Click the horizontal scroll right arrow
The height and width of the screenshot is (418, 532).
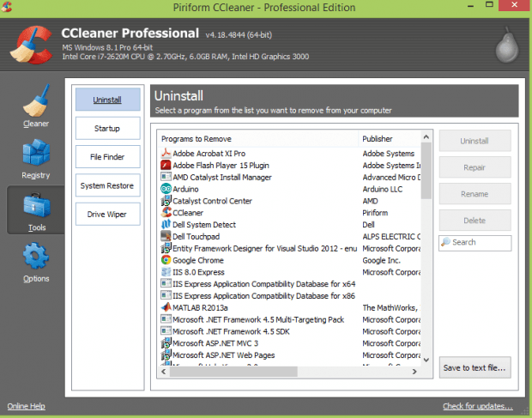(x=414, y=372)
